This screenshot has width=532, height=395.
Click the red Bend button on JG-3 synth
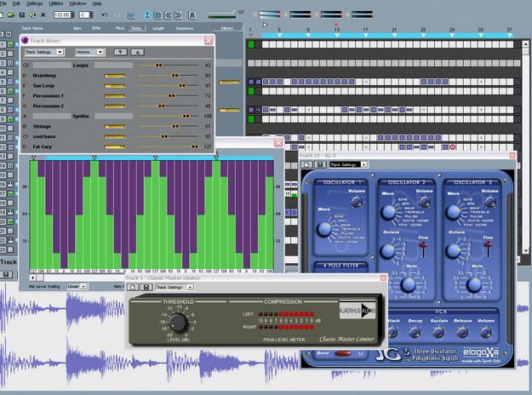pos(343,353)
